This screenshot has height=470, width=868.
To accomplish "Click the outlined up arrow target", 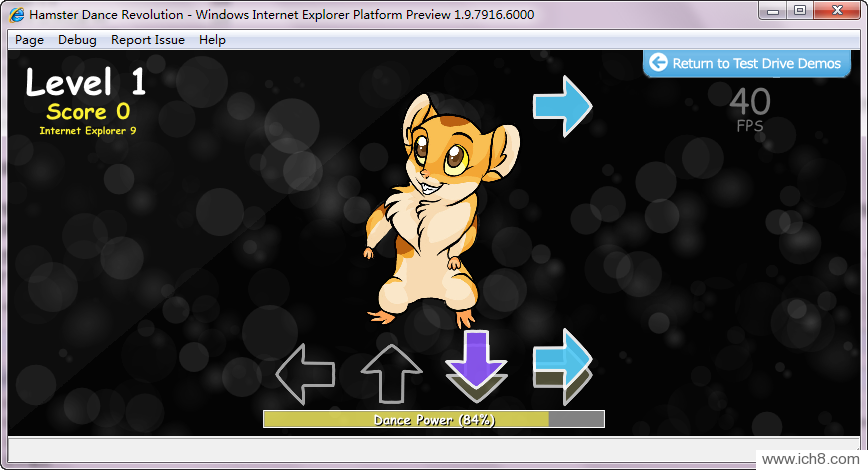I will [x=391, y=374].
